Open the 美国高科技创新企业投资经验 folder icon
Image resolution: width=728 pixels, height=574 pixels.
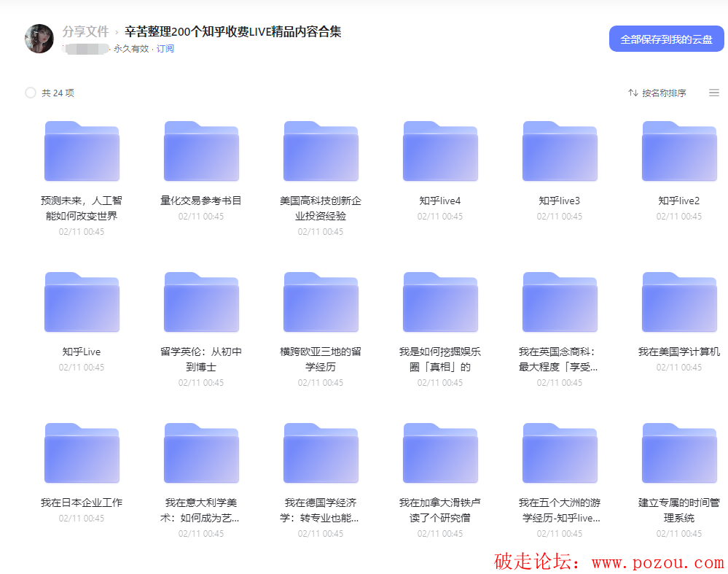click(x=321, y=151)
